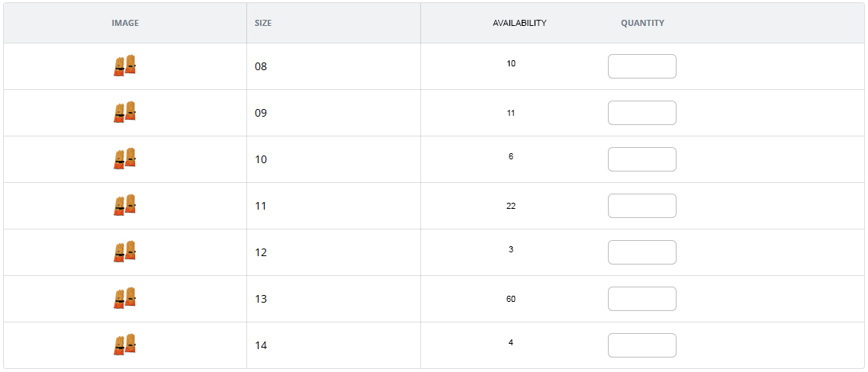Focus the quantity input for size 12
The width and height of the screenshot is (868, 372).
[641, 252]
